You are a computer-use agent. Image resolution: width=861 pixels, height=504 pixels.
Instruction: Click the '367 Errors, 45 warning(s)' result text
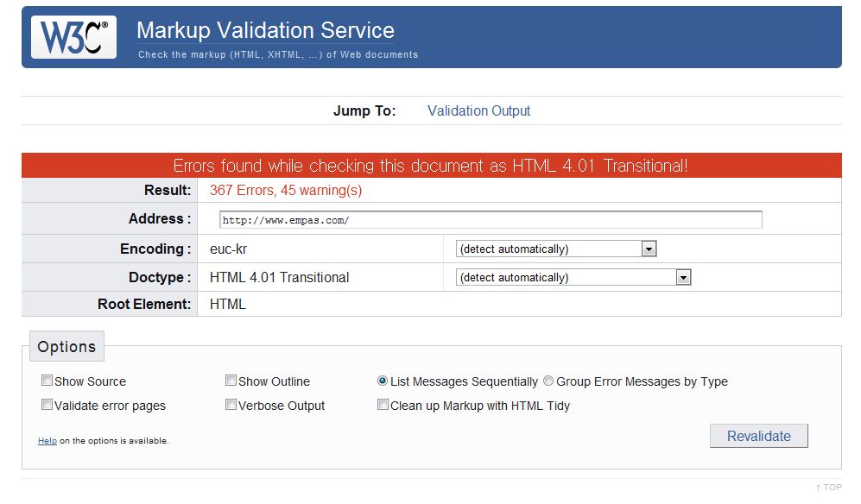click(286, 191)
